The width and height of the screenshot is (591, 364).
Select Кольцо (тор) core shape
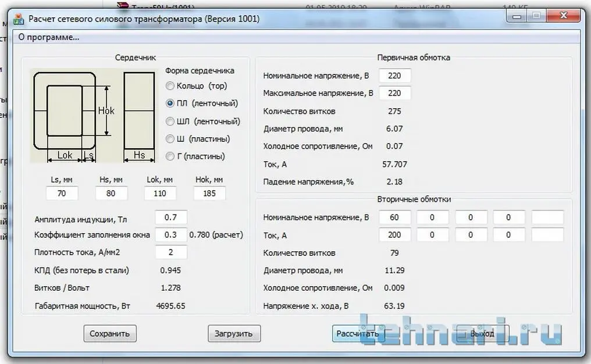pyautogui.click(x=197, y=86)
